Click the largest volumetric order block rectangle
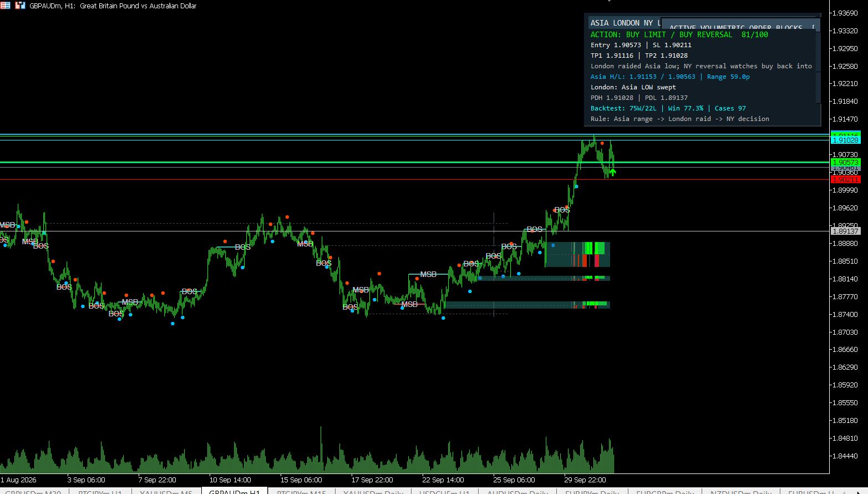Image resolution: width=868 pixels, height=494 pixels. pos(577,254)
